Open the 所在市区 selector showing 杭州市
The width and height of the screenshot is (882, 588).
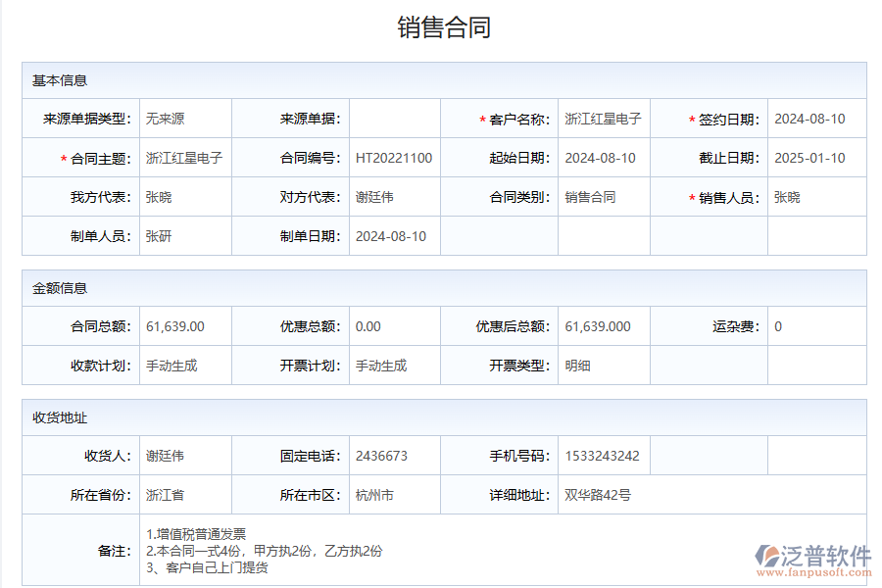point(392,495)
